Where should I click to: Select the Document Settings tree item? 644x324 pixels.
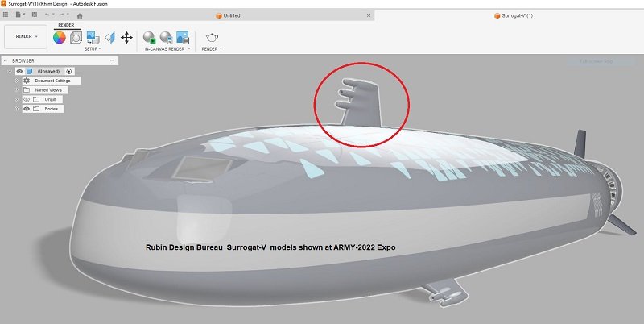[52, 81]
